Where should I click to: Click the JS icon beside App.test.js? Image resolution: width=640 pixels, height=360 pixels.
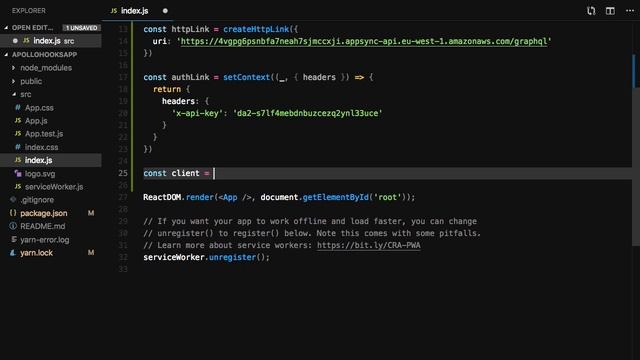18,134
